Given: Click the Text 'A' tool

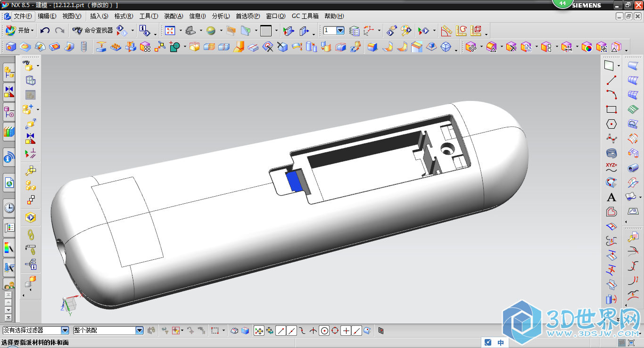Looking at the screenshot, I should coord(611,197).
